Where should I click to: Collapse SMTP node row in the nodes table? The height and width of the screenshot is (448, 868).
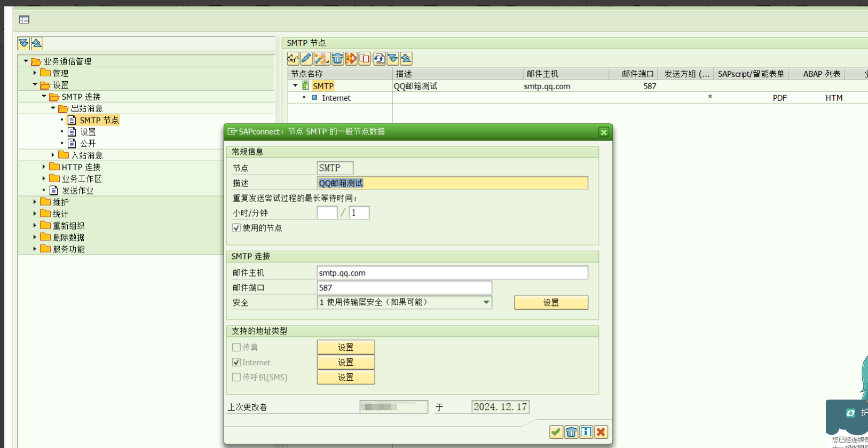pyautogui.click(x=295, y=85)
